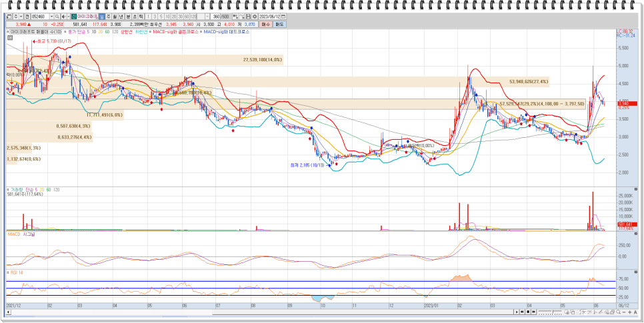644x323 pixels.
Task: Click the speaker sound icon in toolbar
Action: [x=64, y=17]
